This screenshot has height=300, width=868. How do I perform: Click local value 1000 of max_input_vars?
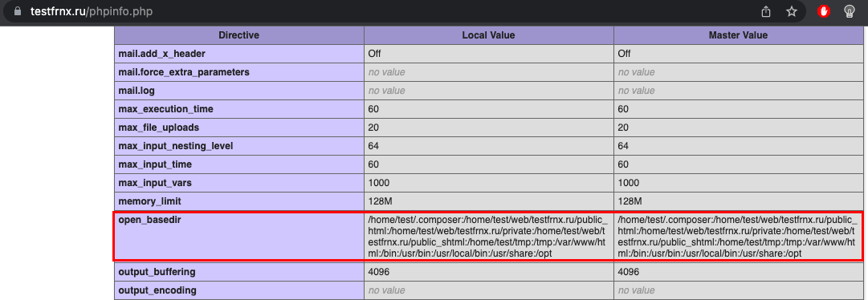(x=379, y=183)
